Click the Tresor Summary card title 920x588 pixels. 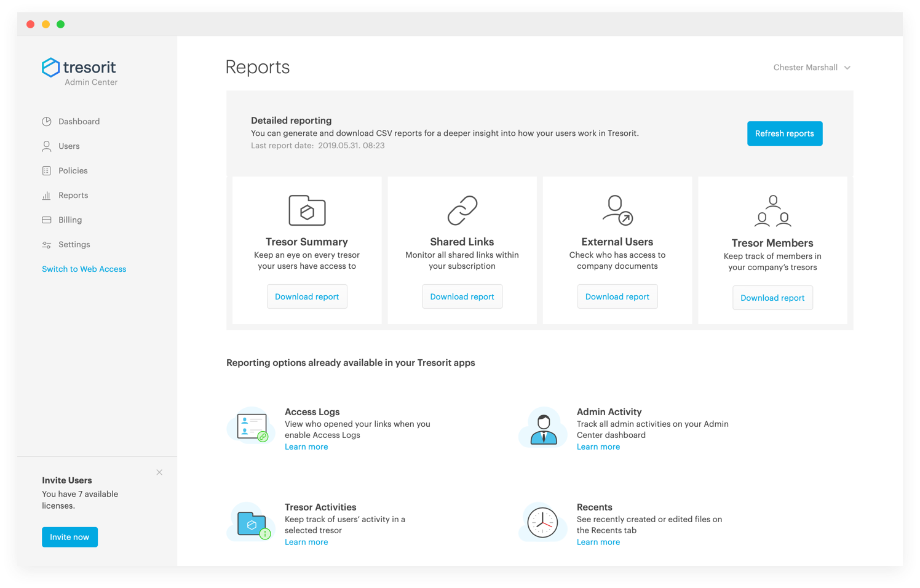(307, 242)
